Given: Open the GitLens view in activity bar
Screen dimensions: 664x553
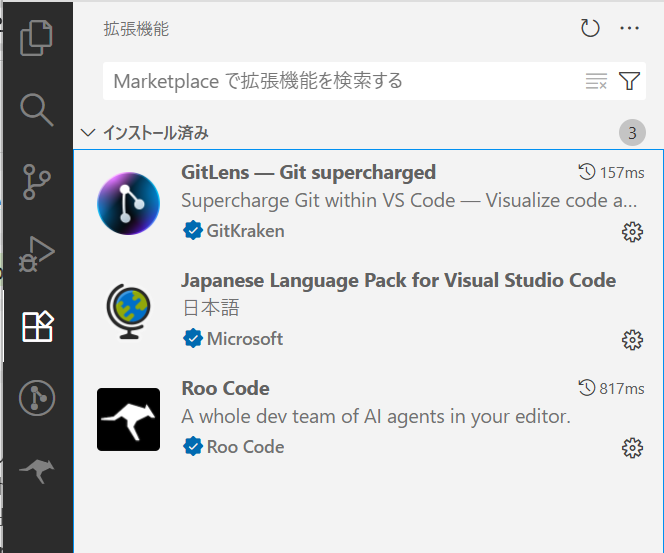Looking at the screenshot, I should point(37,398).
